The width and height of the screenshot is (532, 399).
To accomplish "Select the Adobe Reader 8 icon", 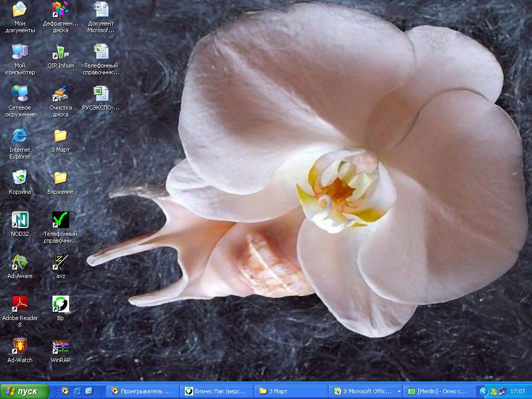I will [x=20, y=304].
